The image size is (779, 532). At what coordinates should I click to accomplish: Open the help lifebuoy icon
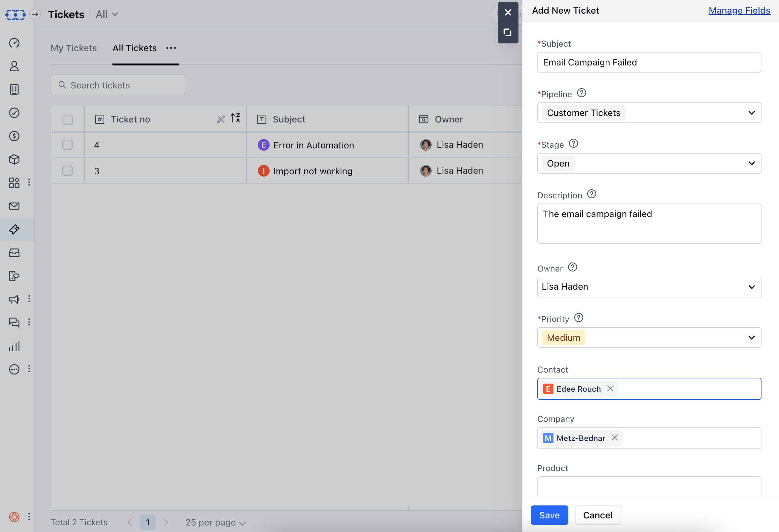click(14, 517)
